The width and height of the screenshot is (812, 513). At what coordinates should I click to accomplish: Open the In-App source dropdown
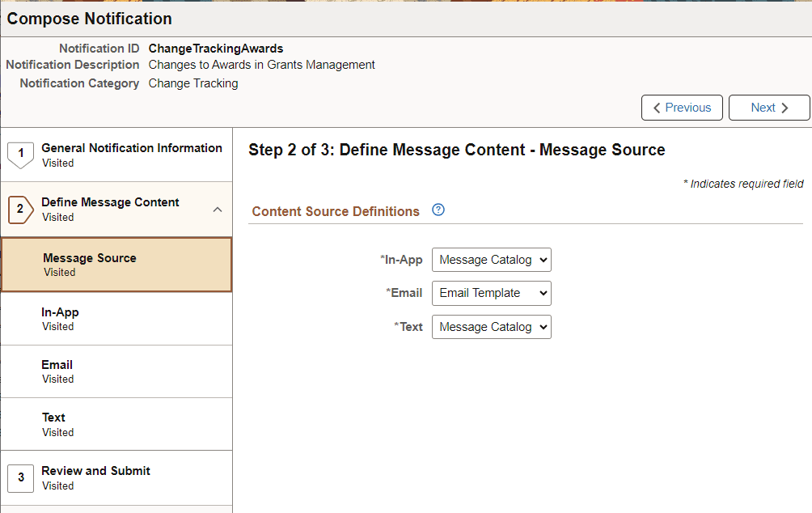point(491,260)
